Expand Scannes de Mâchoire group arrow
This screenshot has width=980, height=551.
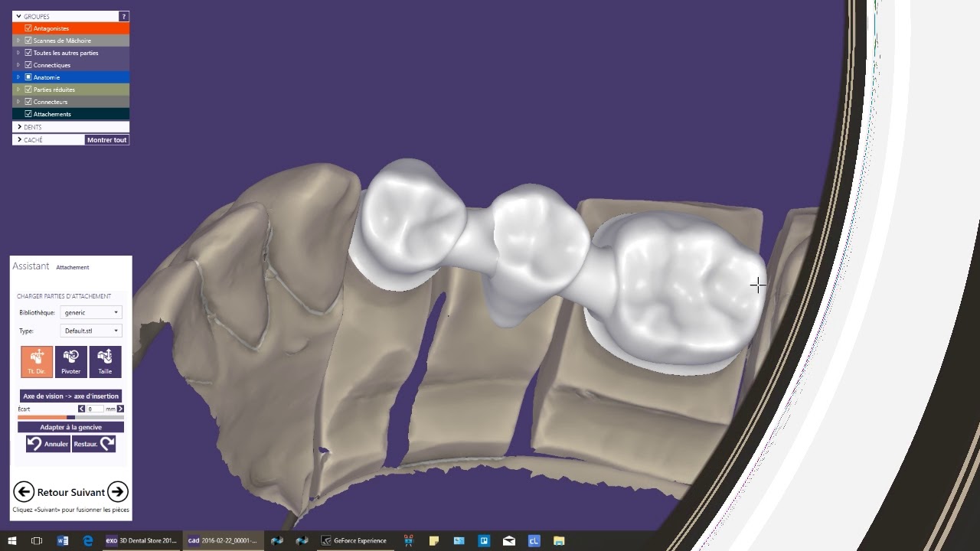(x=18, y=41)
